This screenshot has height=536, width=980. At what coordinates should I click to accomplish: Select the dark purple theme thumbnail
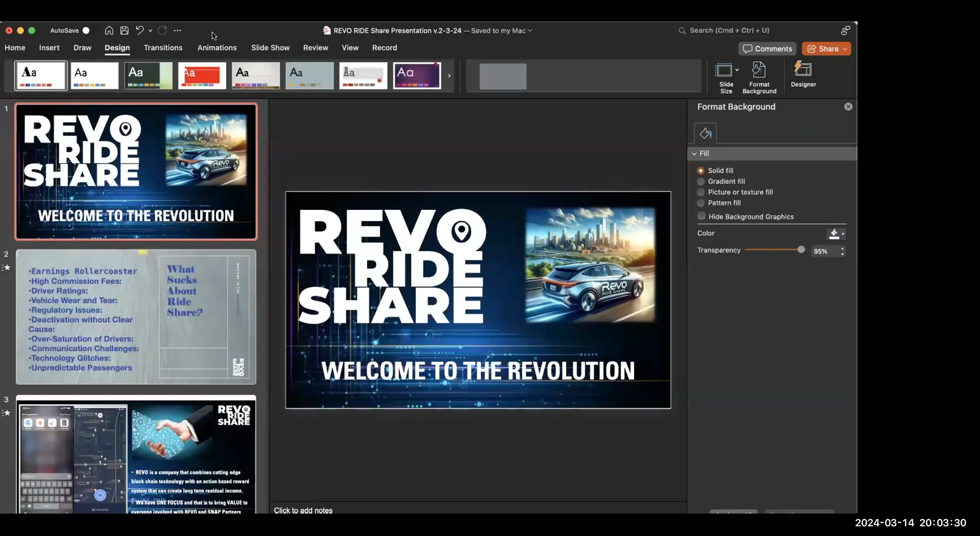click(x=417, y=76)
